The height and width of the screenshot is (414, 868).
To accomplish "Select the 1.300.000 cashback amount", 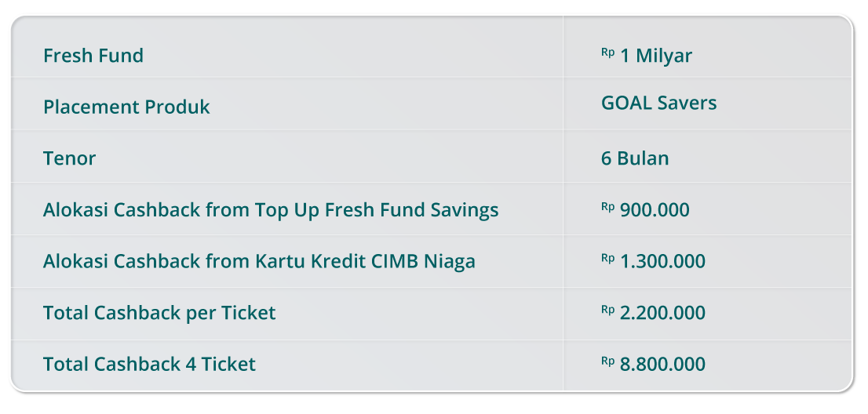I will click(662, 261).
